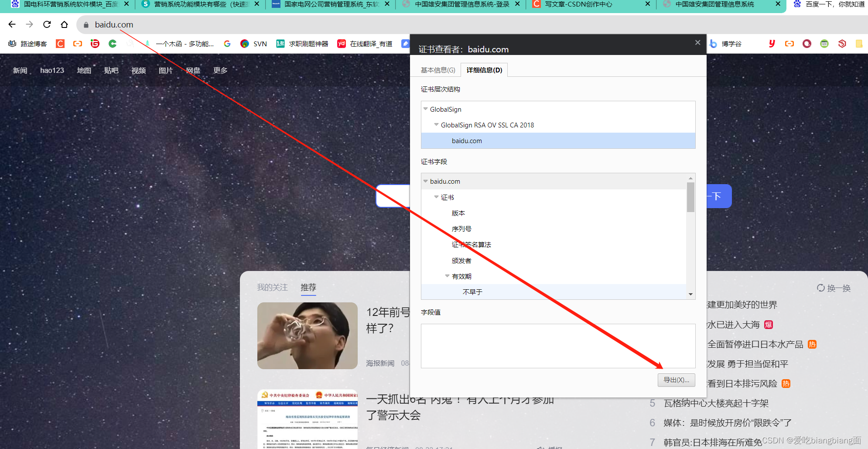Open the 地图 link
868x449 pixels.
[x=84, y=70]
